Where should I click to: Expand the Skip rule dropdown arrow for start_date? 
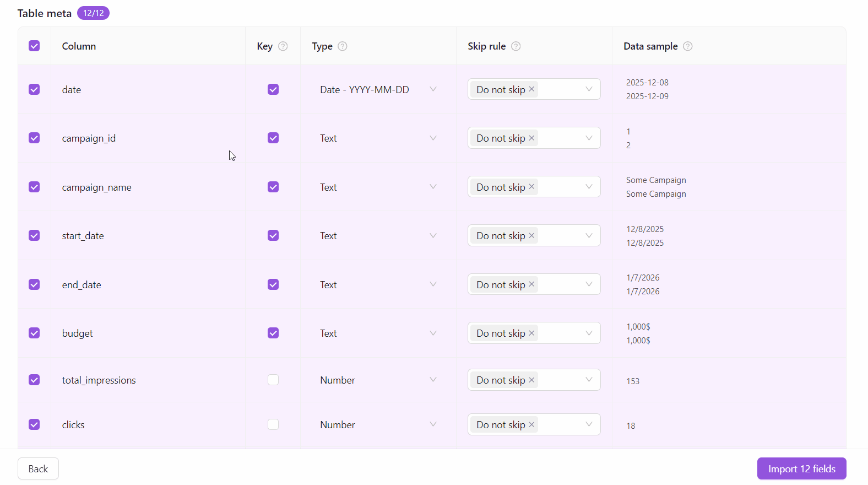[589, 235]
